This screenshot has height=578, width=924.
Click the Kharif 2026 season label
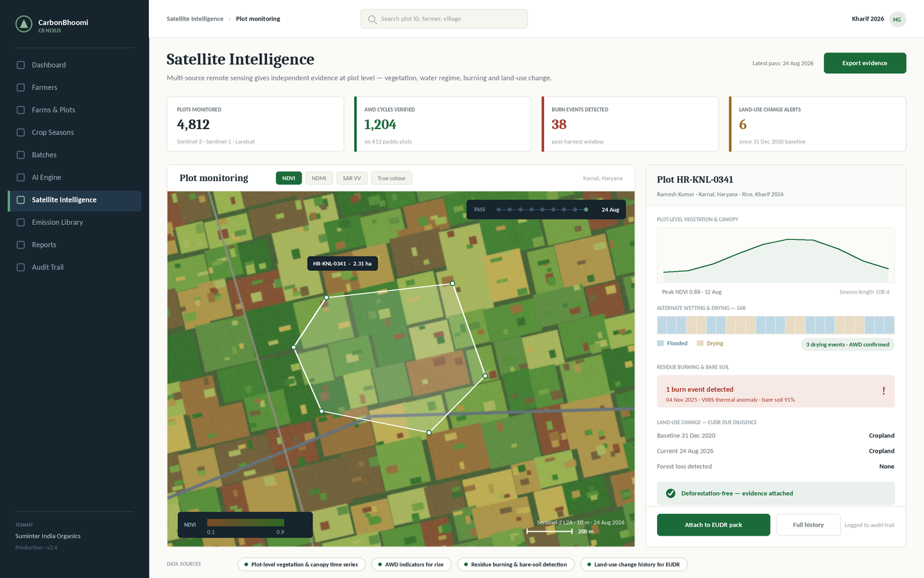click(868, 19)
